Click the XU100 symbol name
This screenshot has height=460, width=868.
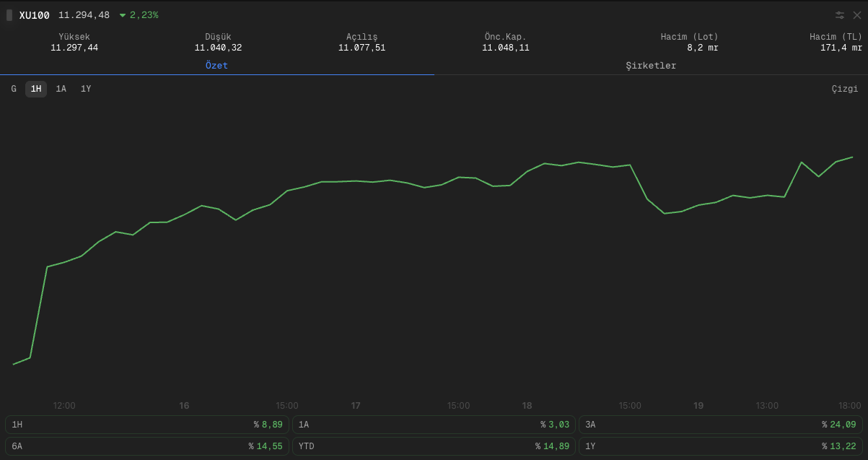pos(35,15)
